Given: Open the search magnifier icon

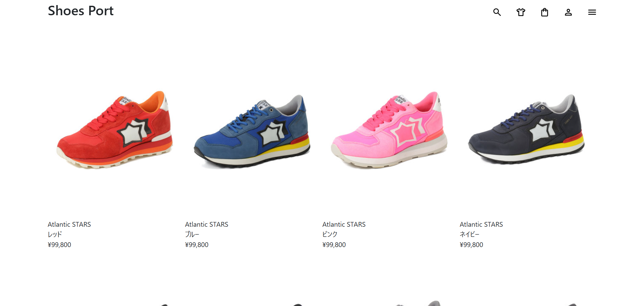Looking at the screenshot, I should pyautogui.click(x=497, y=12).
